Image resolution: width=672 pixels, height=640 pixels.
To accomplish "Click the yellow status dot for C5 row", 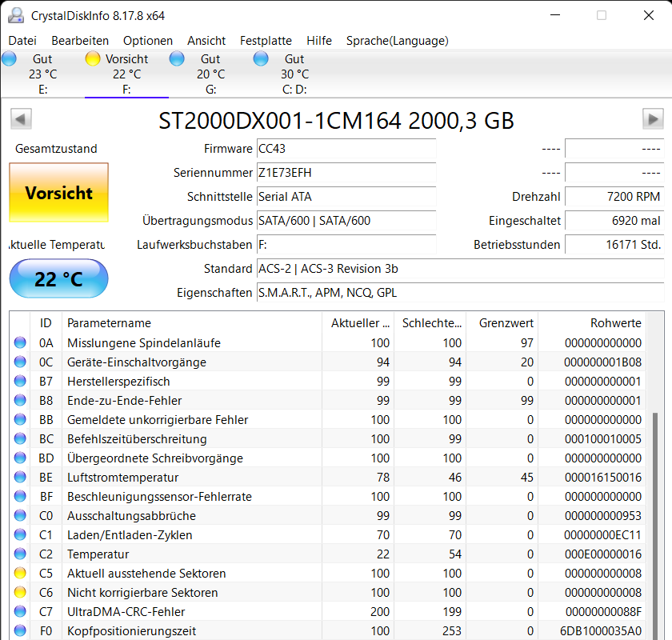I will tap(20, 573).
